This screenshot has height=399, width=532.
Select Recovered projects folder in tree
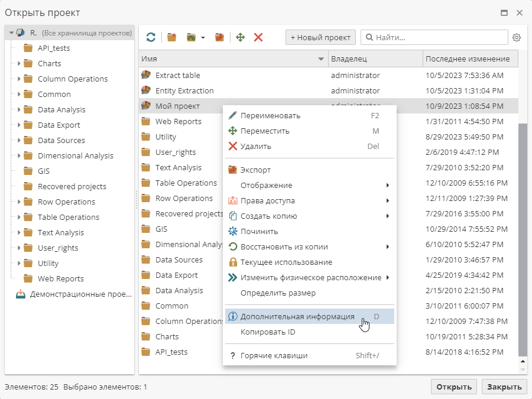click(x=72, y=186)
